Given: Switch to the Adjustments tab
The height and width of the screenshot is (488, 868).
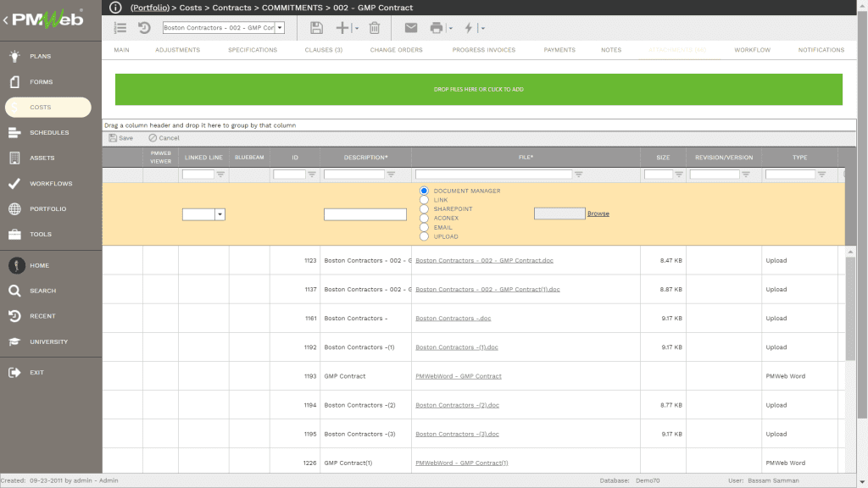Looking at the screenshot, I should click(178, 50).
